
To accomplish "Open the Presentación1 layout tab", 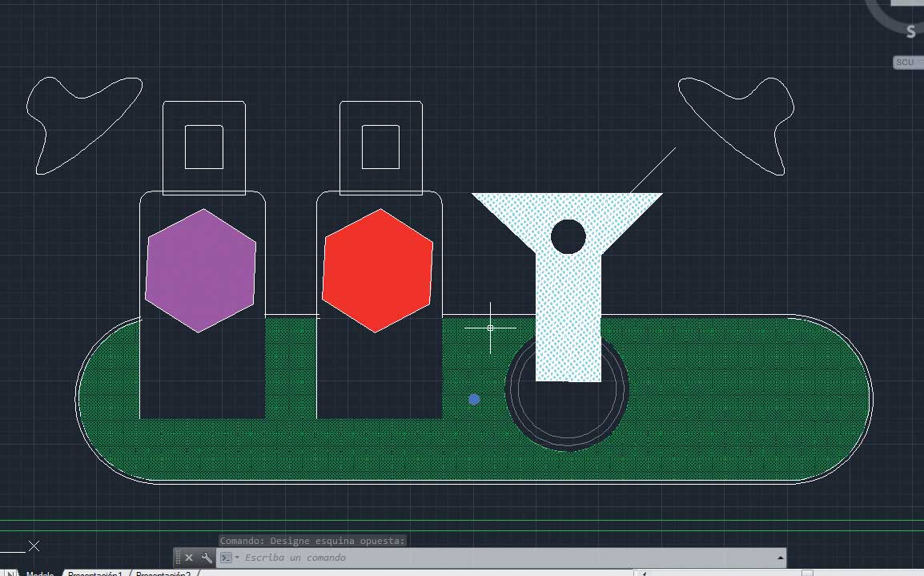I will coord(94,574).
